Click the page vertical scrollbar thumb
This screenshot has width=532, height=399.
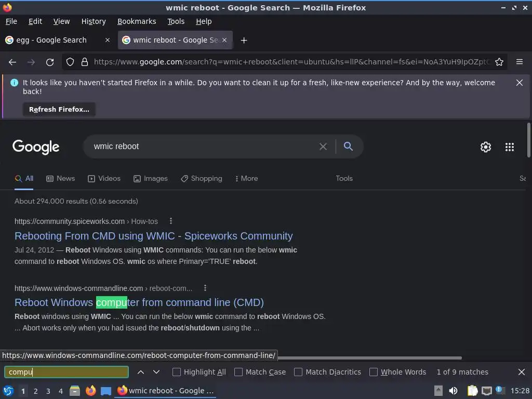point(528,140)
